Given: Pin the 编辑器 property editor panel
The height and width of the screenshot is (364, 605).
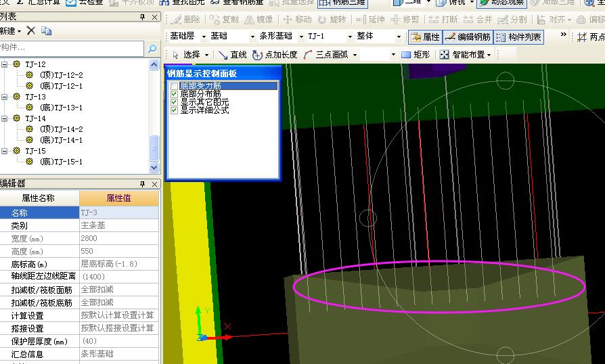Looking at the screenshot, I should (x=142, y=184).
